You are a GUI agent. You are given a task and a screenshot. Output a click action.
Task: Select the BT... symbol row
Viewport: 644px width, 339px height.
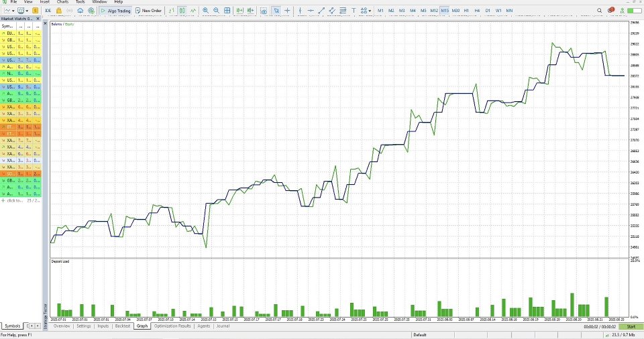tap(21, 127)
